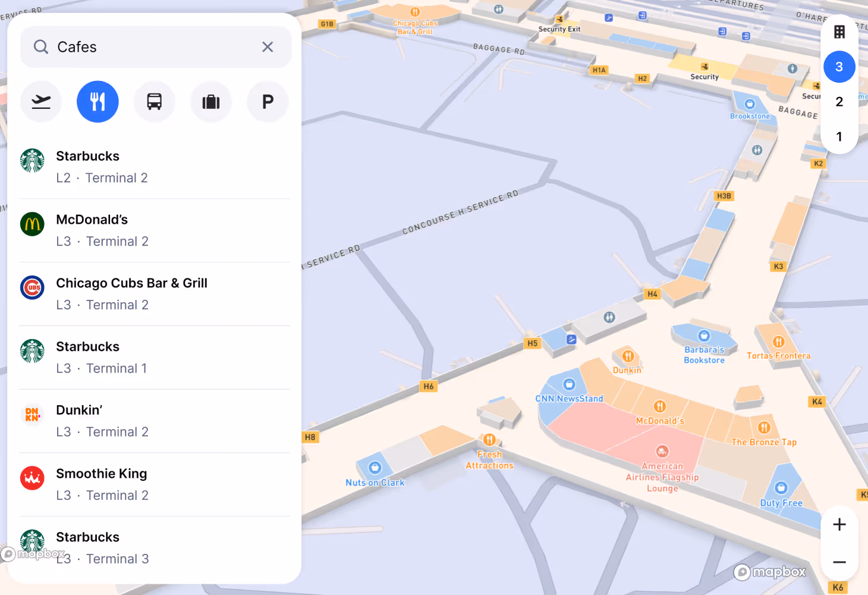Select the flights category filter
868x595 pixels.
pos(41,102)
